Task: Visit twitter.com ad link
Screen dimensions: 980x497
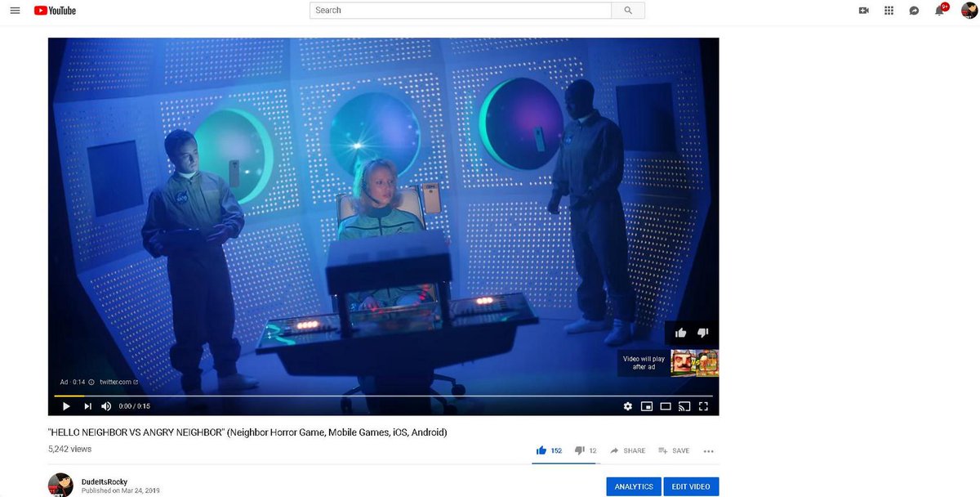Action: coord(118,382)
